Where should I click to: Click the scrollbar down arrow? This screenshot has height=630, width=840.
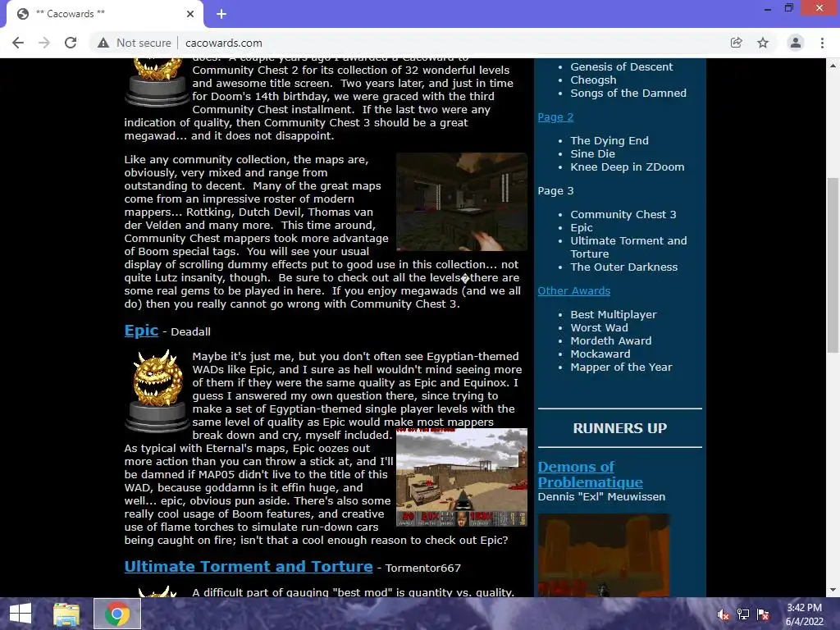click(833, 591)
